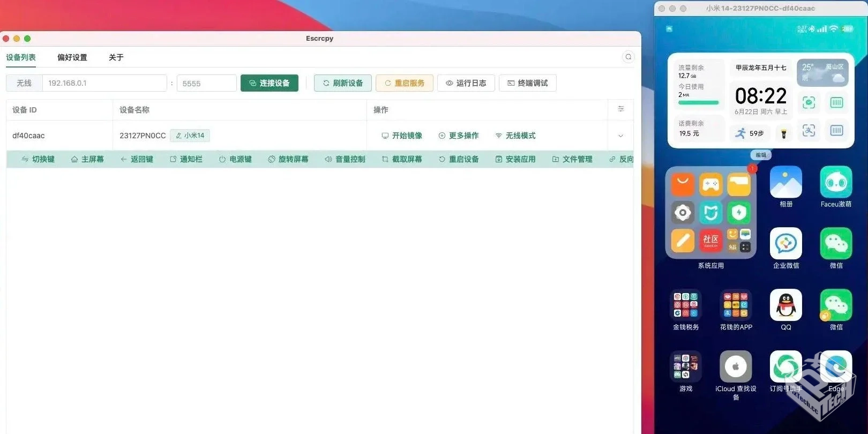Open settings gear in 系统应用 folder
The width and height of the screenshot is (868, 434).
pos(683,213)
